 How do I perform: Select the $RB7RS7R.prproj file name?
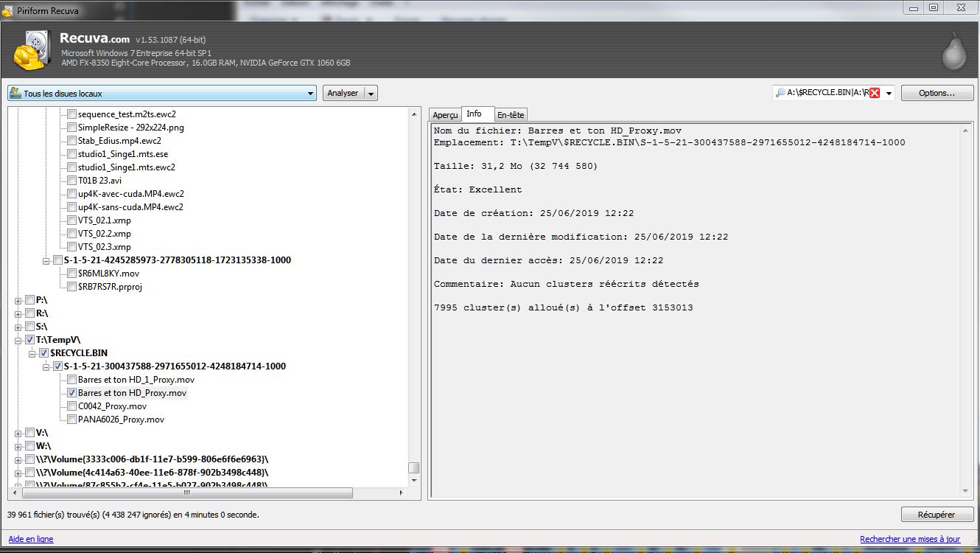[110, 287]
